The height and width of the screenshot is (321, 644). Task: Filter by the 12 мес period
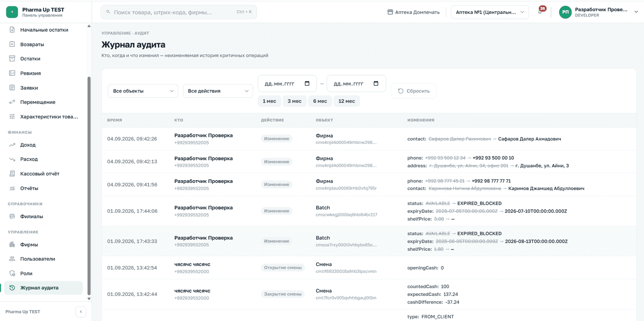347,101
